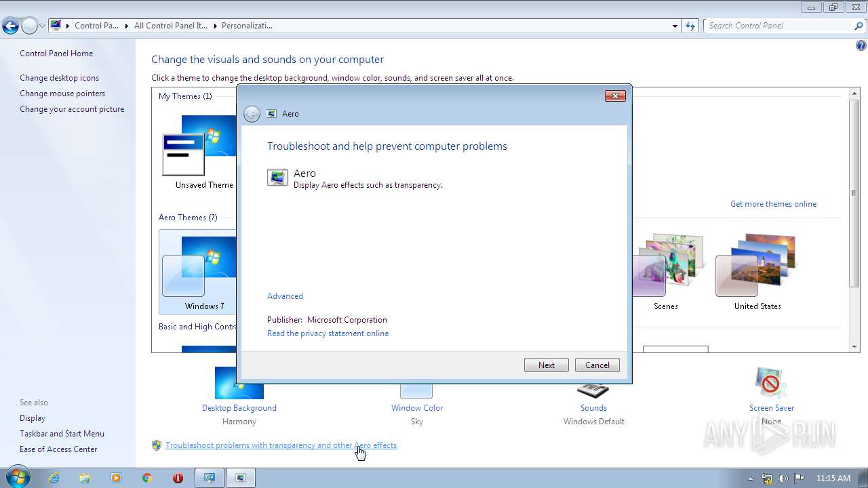Click the Aero Themes (7) heading
The height and width of the screenshot is (488, 868).
click(x=188, y=218)
